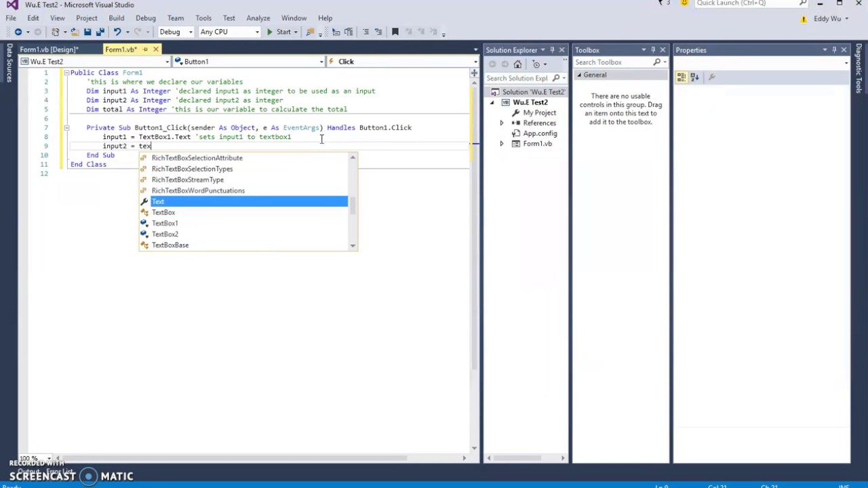Click the Increase Line Indent icon
The height and width of the screenshot is (488, 868).
349,32
